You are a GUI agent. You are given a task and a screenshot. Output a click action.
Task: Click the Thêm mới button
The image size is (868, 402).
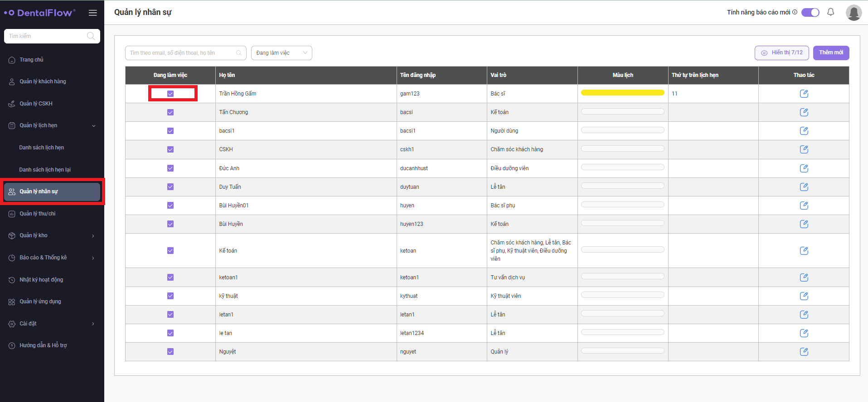(831, 53)
